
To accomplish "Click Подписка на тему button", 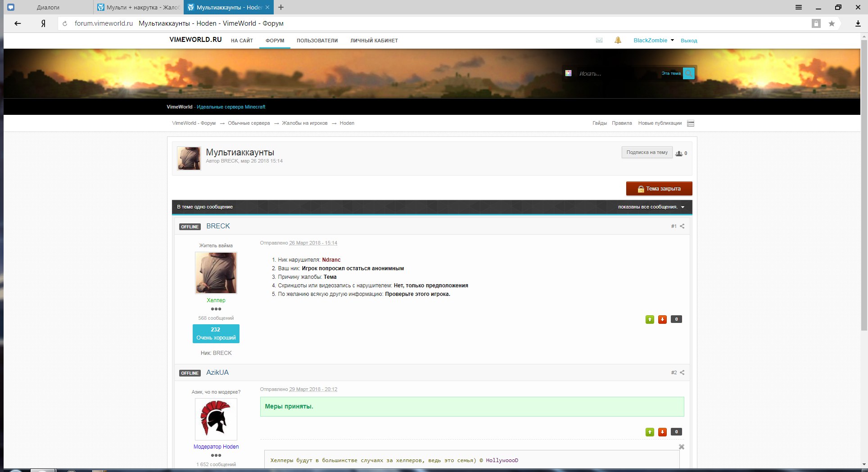I will 647,152.
